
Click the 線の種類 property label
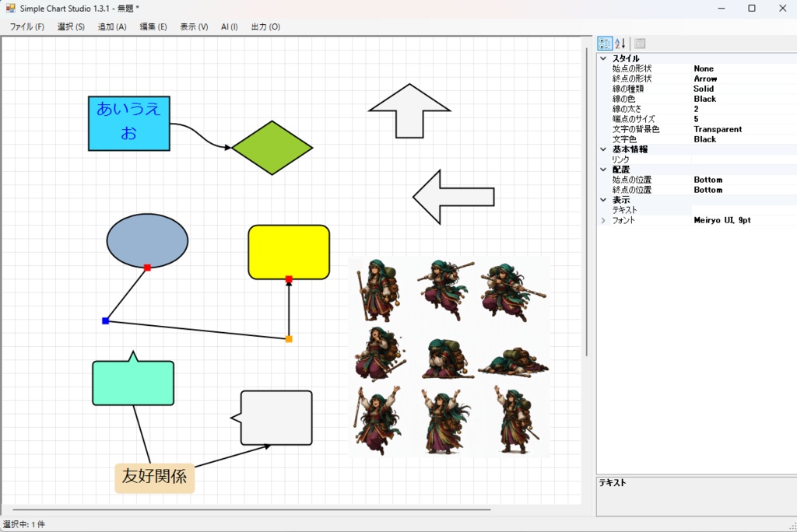tap(628, 89)
